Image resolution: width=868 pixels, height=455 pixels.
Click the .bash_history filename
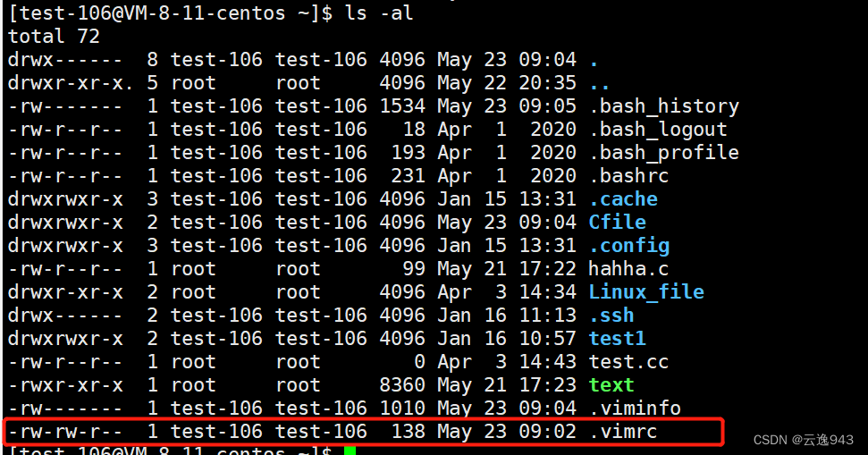tap(663, 106)
